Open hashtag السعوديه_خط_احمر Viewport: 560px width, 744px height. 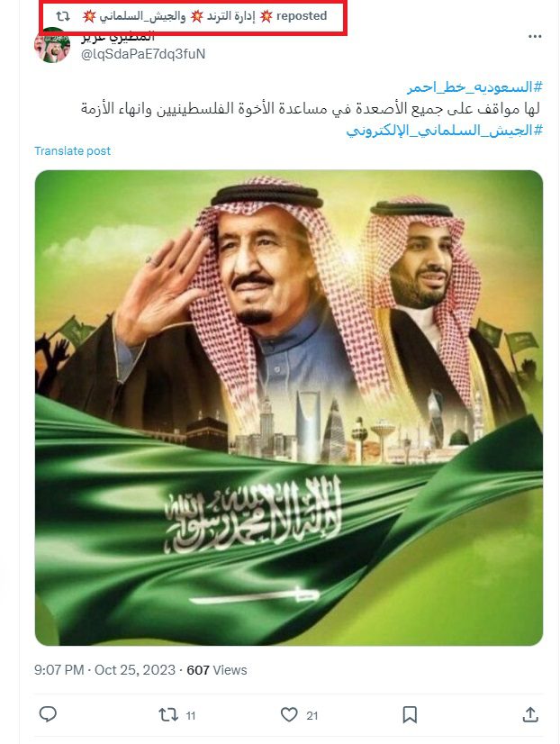tap(474, 87)
